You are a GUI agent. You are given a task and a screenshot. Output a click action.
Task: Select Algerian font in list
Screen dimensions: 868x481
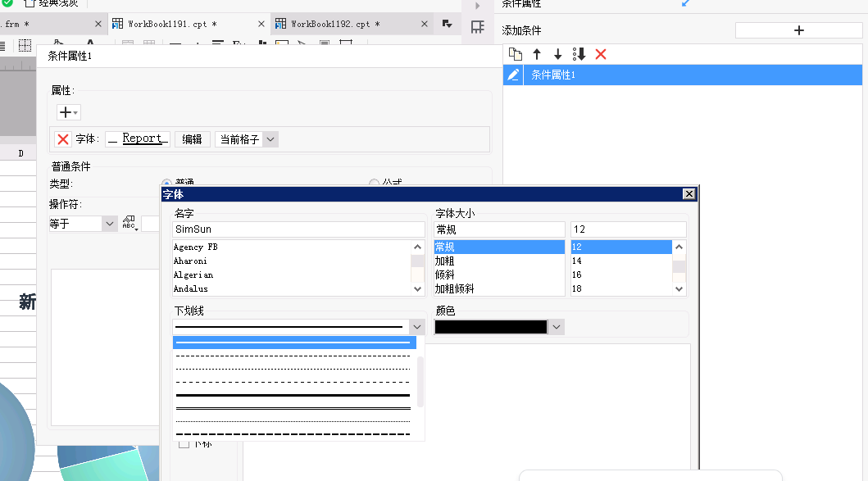pos(291,275)
